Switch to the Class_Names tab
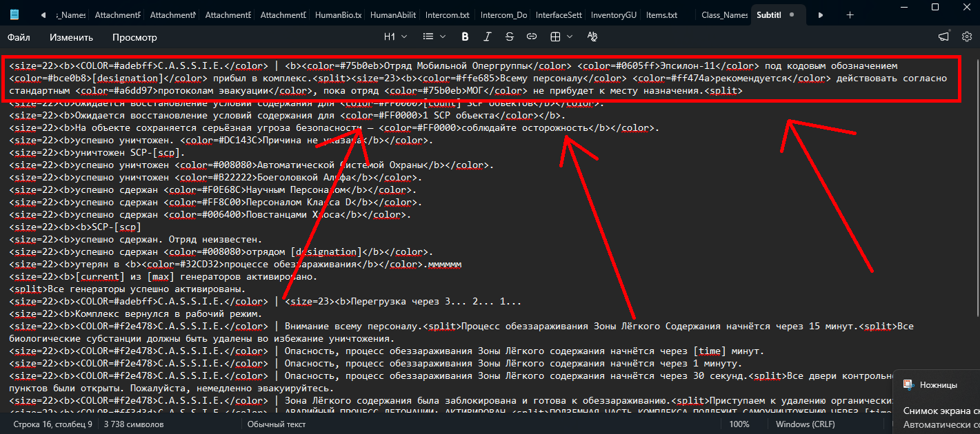The width and height of the screenshot is (980, 434). coord(724,14)
